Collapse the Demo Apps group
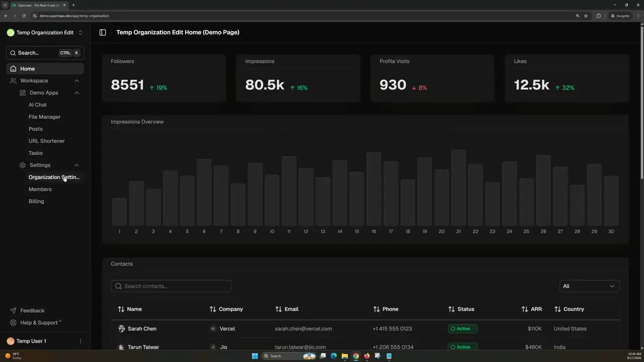This screenshot has width=644, height=362. (76, 93)
